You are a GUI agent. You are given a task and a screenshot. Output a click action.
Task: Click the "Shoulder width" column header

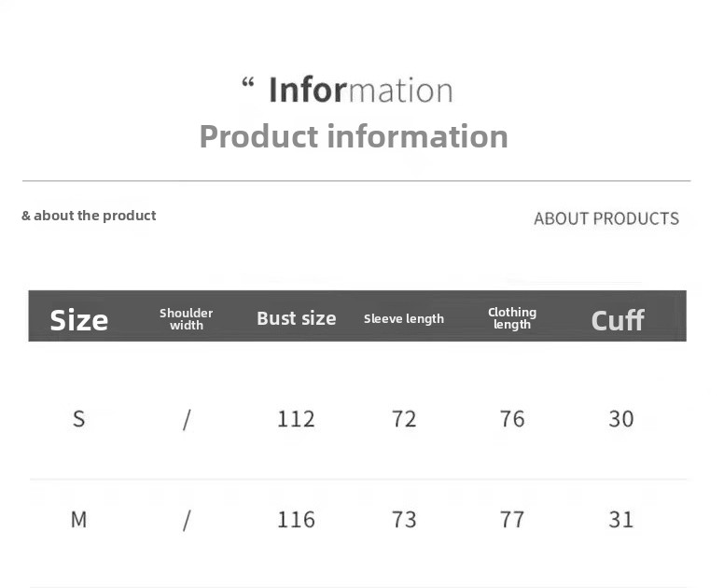click(x=187, y=319)
